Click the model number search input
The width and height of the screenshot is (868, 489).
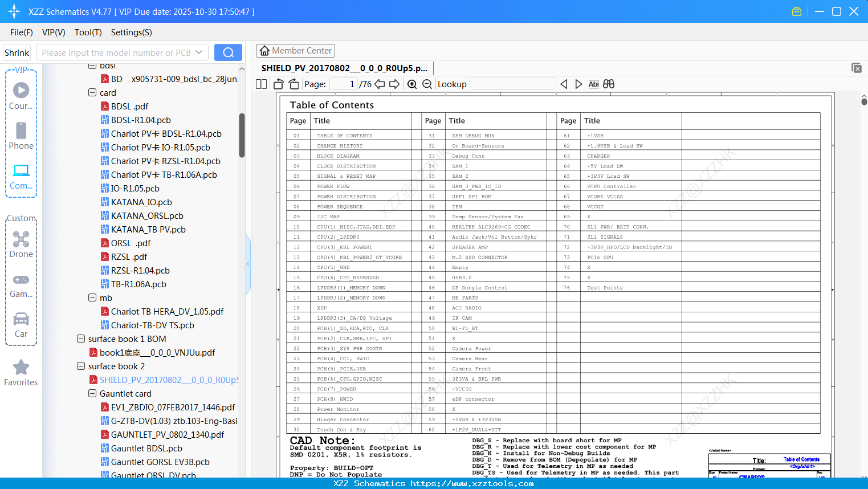click(116, 52)
